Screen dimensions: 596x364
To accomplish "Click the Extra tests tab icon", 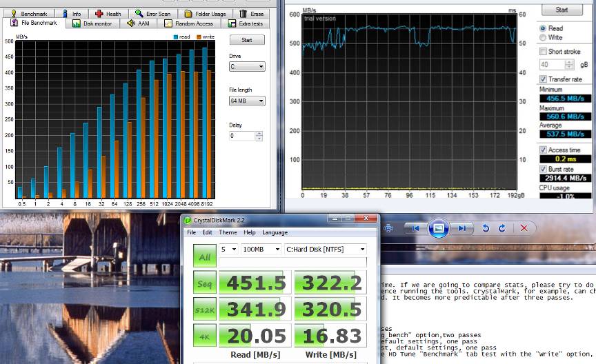I will click(x=232, y=23).
